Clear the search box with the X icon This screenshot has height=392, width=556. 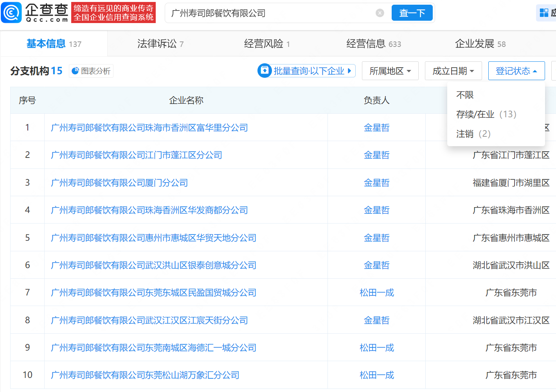point(380,13)
